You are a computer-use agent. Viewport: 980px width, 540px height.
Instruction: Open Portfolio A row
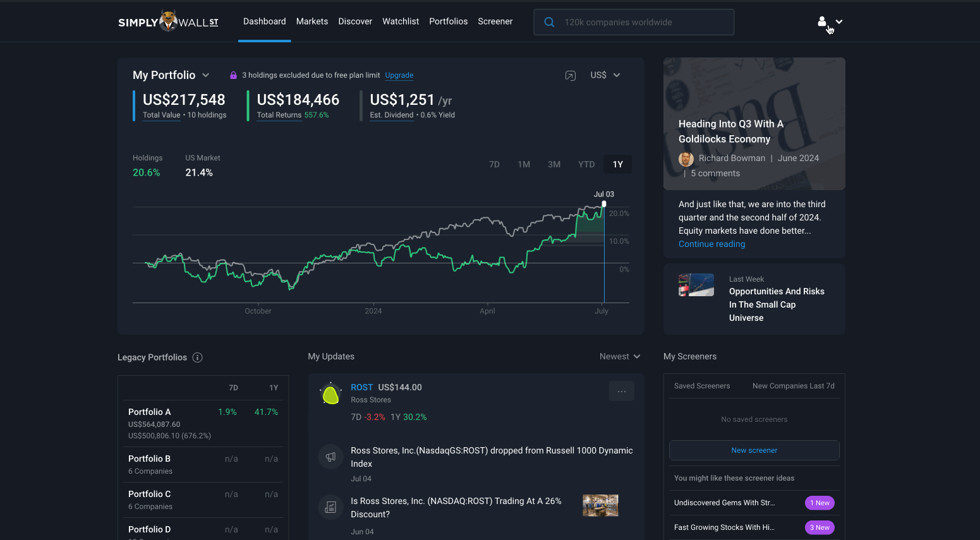click(x=203, y=424)
